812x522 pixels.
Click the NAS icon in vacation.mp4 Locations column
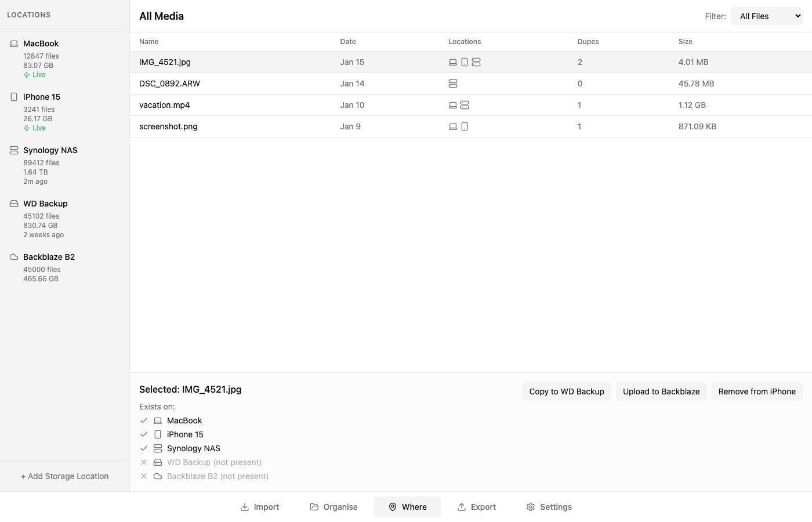coord(464,105)
